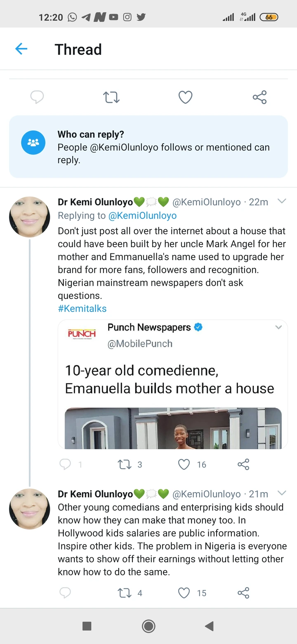Image resolution: width=297 pixels, height=644 pixels.
Task: Share the 21m tweet about young comedians
Action: pos(243,593)
